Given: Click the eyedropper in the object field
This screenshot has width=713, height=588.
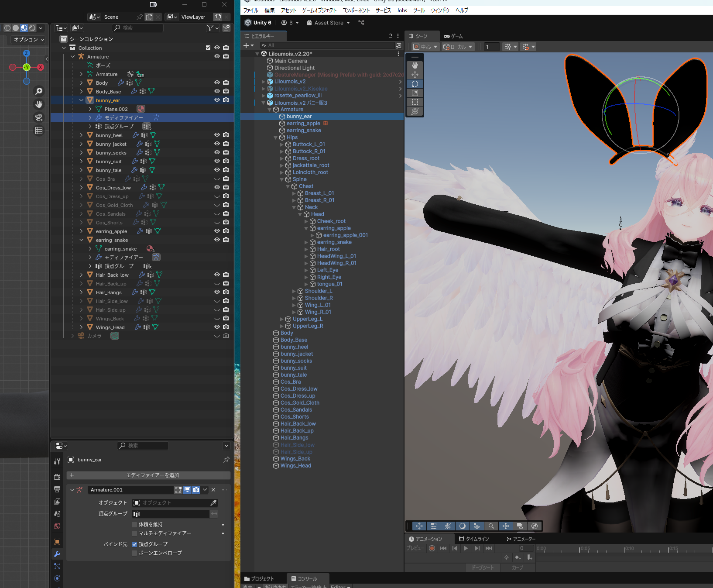Looking at the screenshot, I should pyautogui.click(x=213, y=503).
